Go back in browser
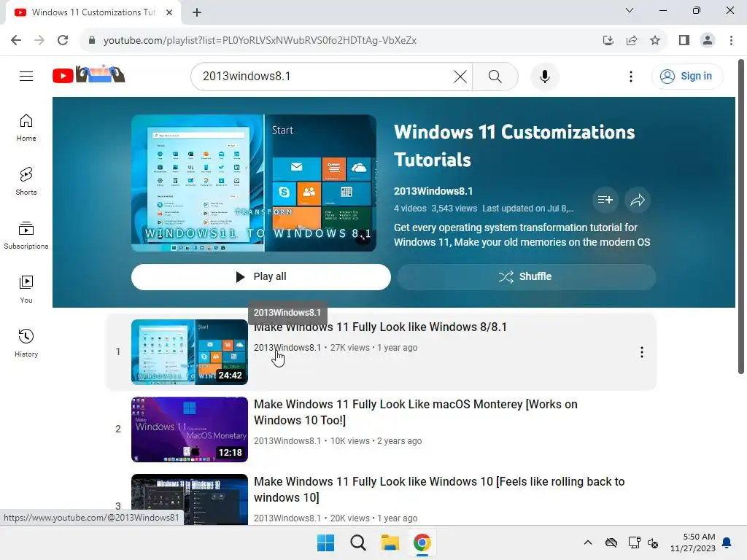747x560 pixels. [x=16, y=41]
